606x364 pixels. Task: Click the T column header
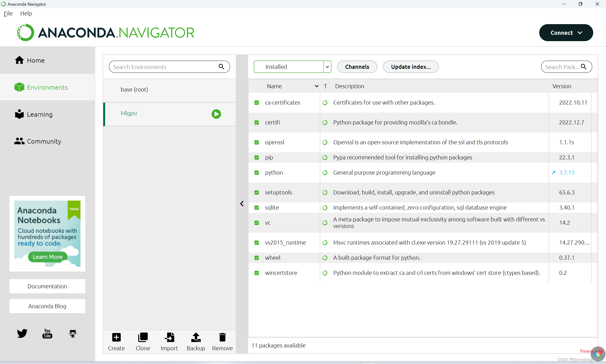[325, 86]
